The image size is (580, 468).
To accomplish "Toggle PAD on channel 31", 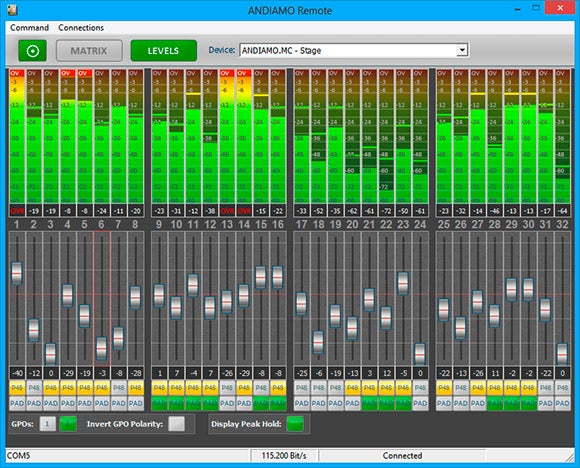I will point(545,403).
